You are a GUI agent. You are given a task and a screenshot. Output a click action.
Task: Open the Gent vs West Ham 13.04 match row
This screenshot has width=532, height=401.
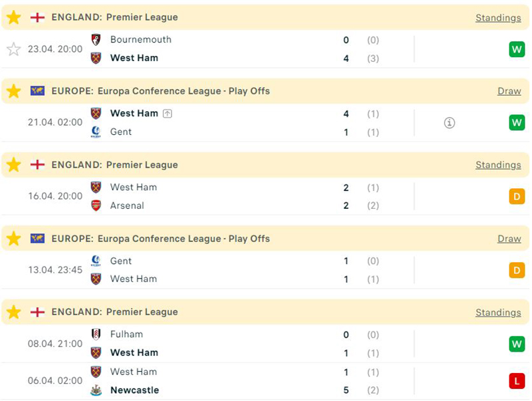(219, 270)
